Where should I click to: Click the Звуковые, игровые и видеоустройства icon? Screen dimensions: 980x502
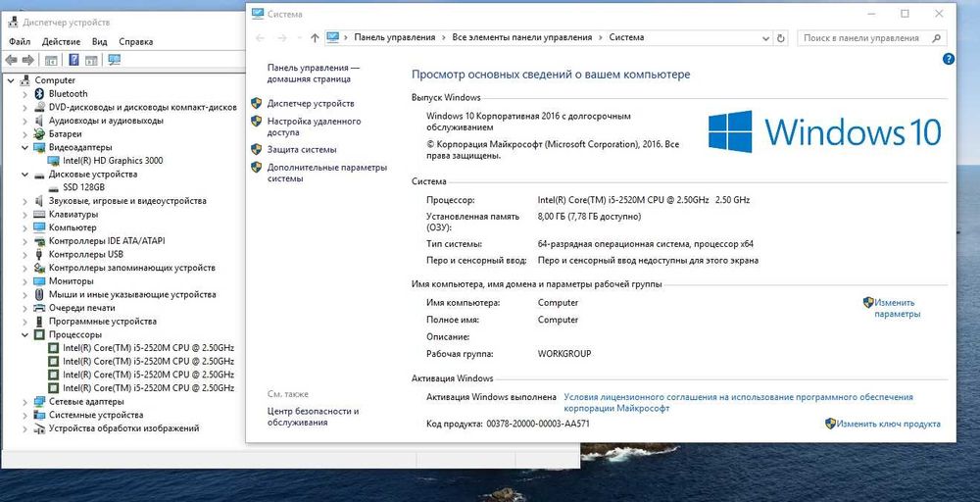click(39, 201)
